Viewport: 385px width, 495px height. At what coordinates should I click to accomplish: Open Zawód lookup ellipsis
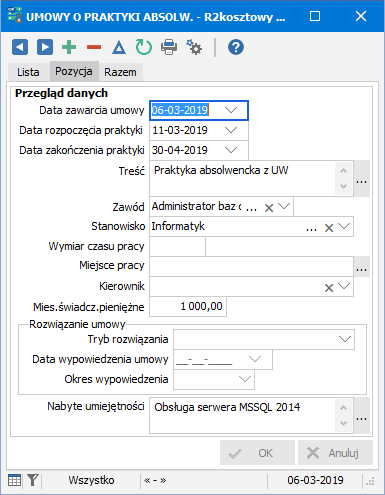click(251, 209)
